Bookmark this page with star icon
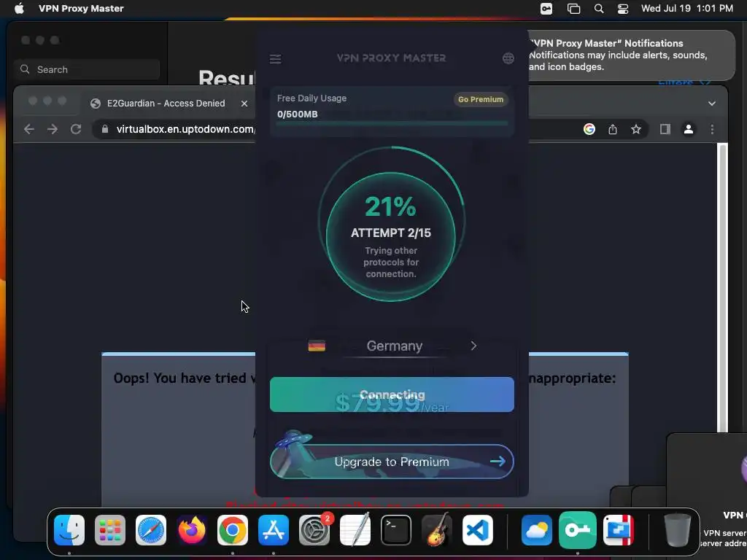 pyautogui.click(x=636, y=129)
